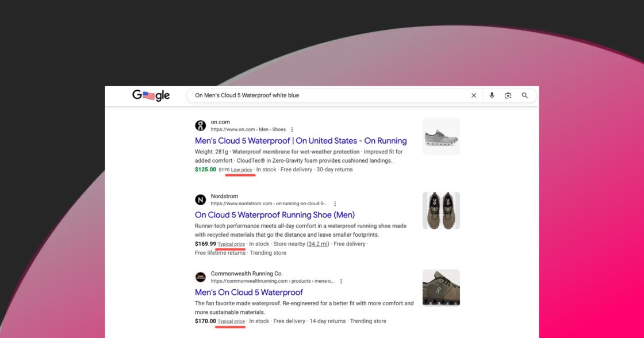Click the struck-through $170 price
644x338 pixels.
point(224,170)
